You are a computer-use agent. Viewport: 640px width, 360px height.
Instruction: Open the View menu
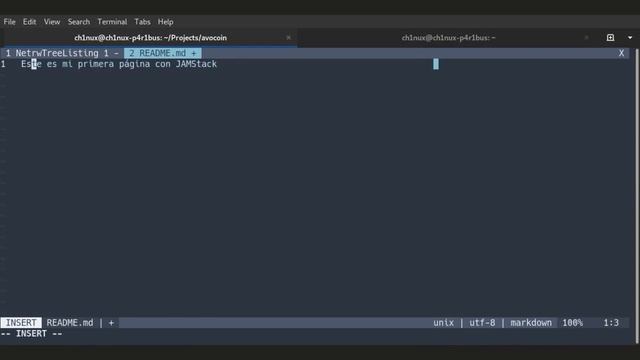point(52,22)
